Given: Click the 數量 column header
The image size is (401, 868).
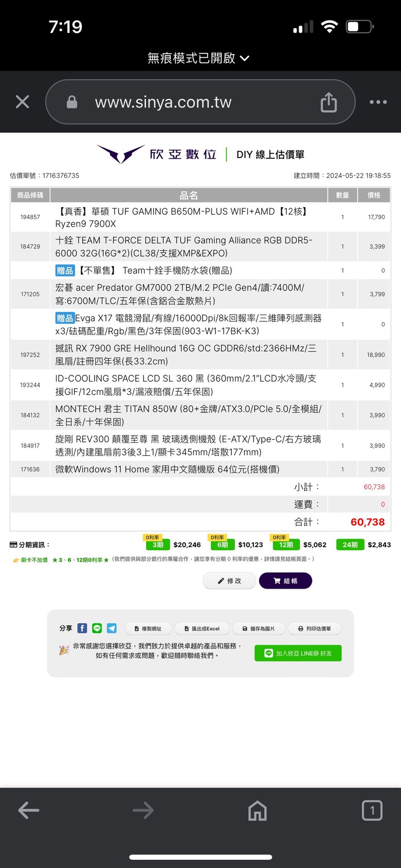Looking at the screenshot, I should point(342,195).
